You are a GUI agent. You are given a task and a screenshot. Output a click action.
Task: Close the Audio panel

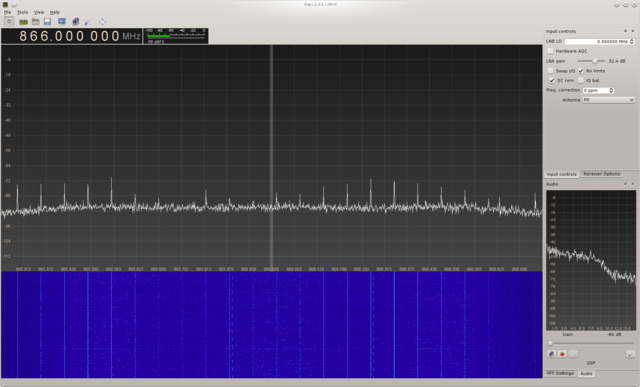(x=633, y=184)
